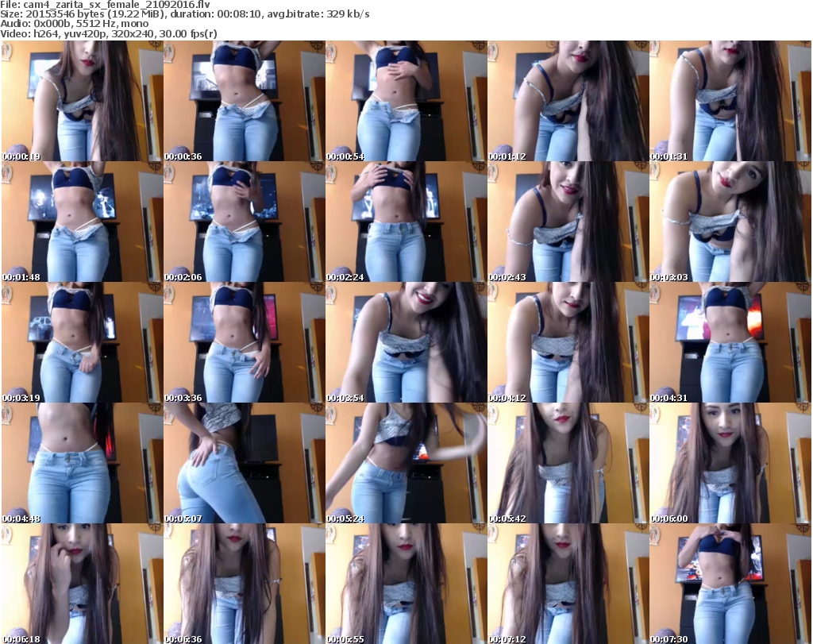Open the thumbnail marked 00:01:12
The height and width of the screenshot is (644, 813).
(x=568, y=101)
